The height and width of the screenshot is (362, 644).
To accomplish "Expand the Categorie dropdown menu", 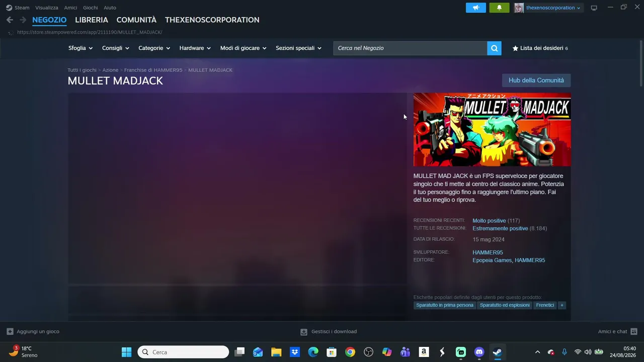I will pos(154,48).
